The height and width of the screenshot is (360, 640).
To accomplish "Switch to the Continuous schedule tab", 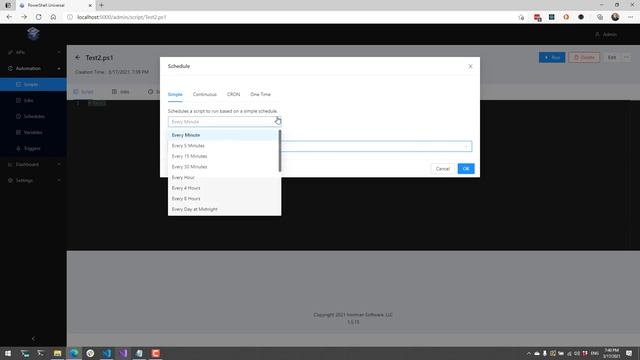I will pyautogui.click(x=204, y=94).
